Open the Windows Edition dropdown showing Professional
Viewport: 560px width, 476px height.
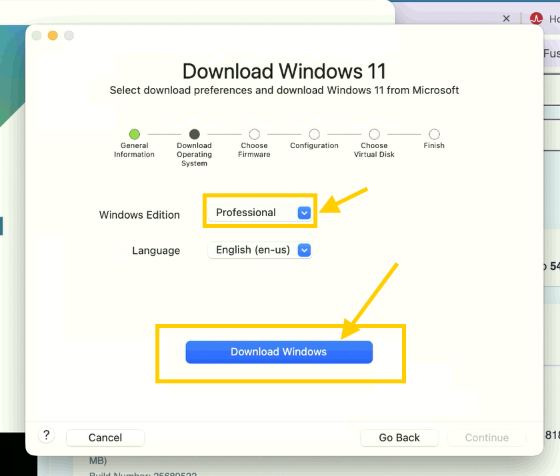click(260, 212)
